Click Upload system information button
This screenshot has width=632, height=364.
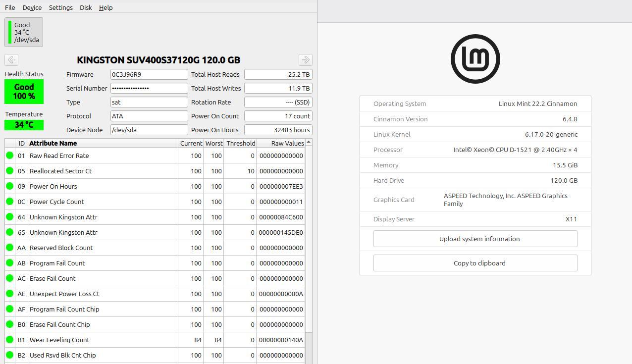click(x=475, y=239)
